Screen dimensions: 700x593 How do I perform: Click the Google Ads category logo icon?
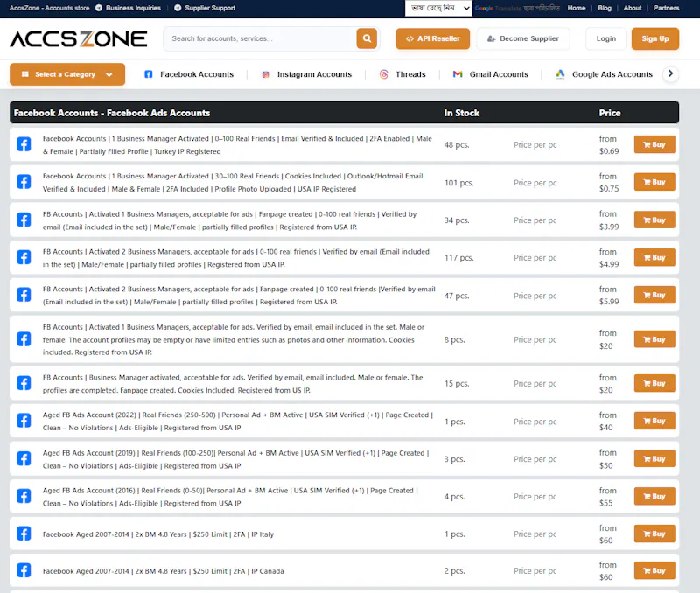coord(560,74)
